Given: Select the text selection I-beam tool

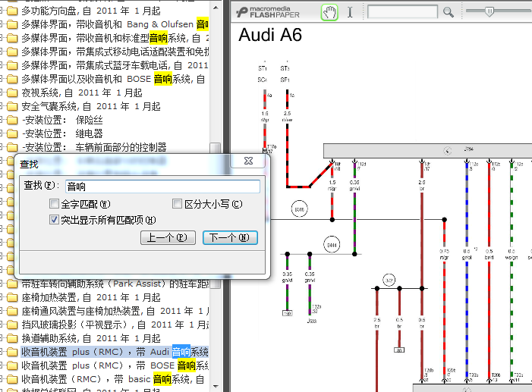Looking at the screenshot, I should (x=350, y=13).
